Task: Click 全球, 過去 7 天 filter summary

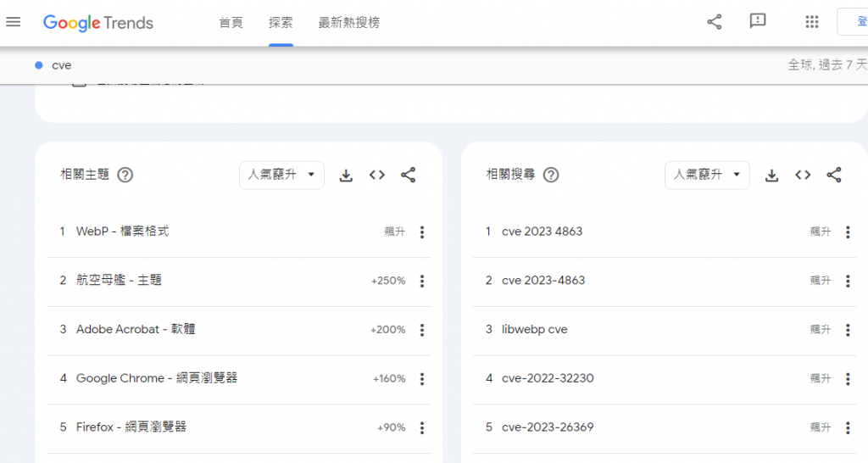Action: [827, 64]
